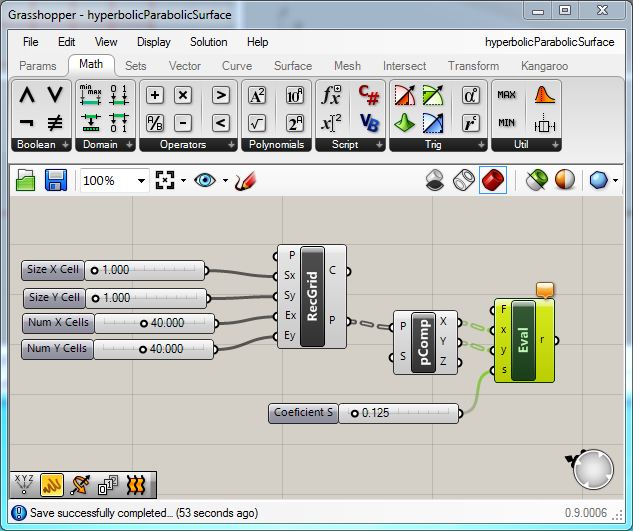Click the Num X Cells 40.000 slider
Viewport: 633px width, 531px height.
[x=155, y=323]
